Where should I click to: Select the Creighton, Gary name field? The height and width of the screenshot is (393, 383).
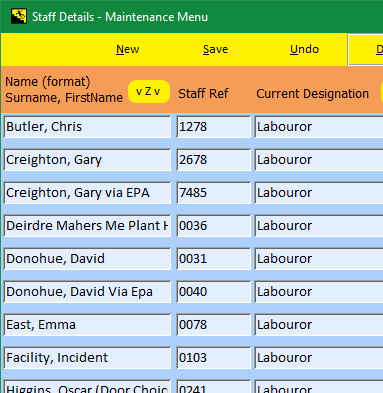point(87,160)
